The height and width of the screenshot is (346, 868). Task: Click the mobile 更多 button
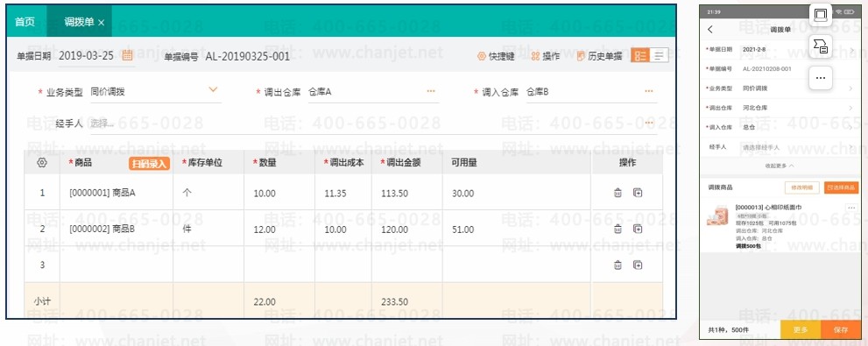801,330
